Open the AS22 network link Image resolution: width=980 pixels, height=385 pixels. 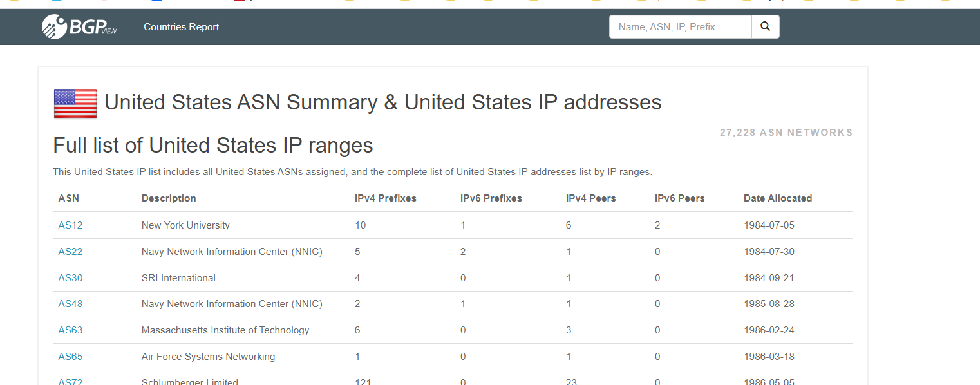70,252
